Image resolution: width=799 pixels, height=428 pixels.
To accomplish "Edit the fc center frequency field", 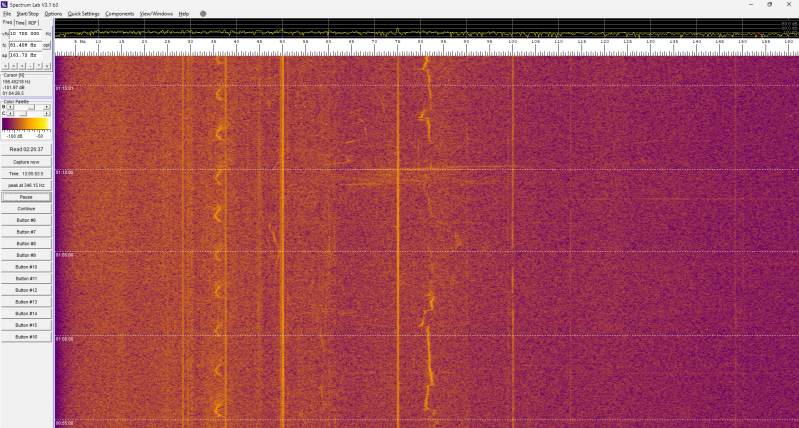I will (25, 45).
